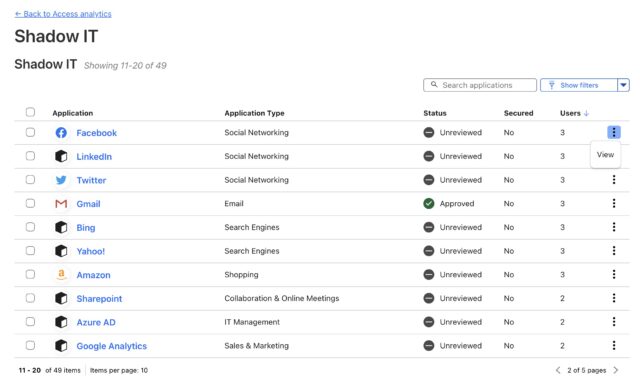The height and width of the screenshot is (380, 640).
Task: Change the Items per page value
Action: (119, 370)
